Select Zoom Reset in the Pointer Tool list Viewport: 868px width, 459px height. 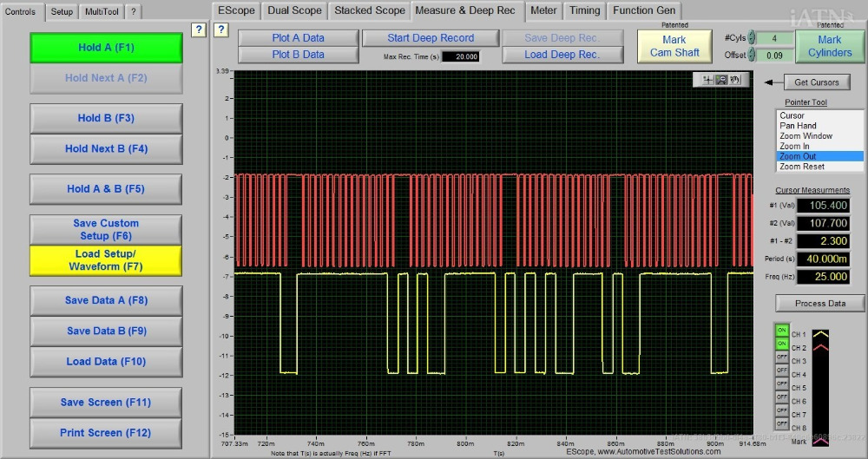(803, 167)
